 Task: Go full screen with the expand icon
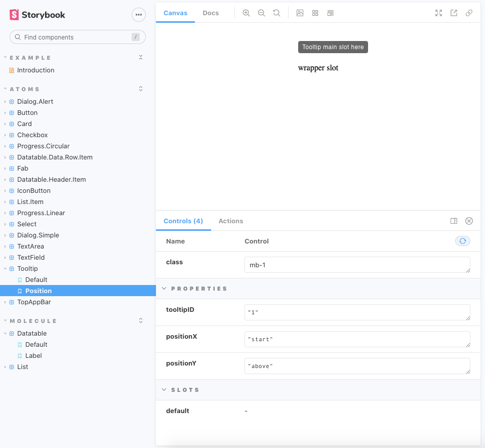click(438, 13)
